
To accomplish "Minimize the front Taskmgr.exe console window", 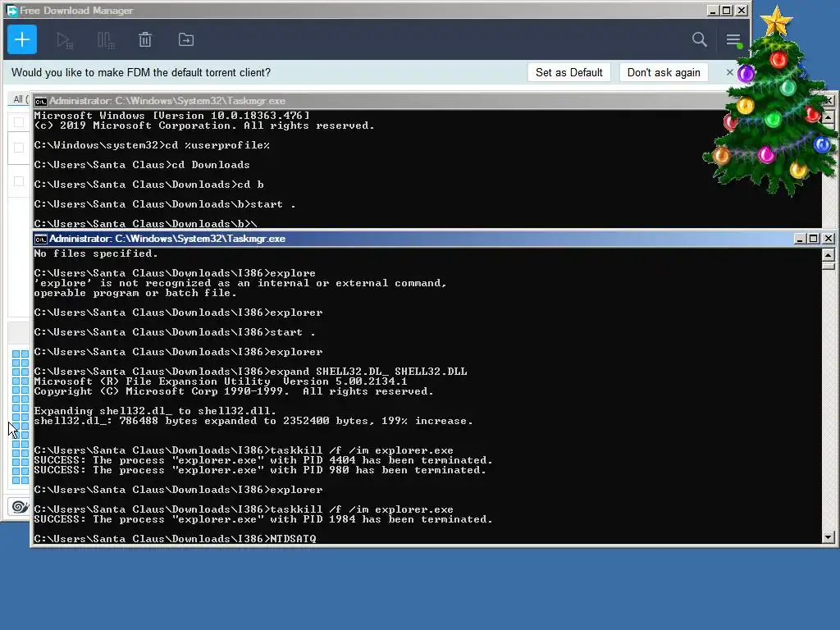I will 800,239.
